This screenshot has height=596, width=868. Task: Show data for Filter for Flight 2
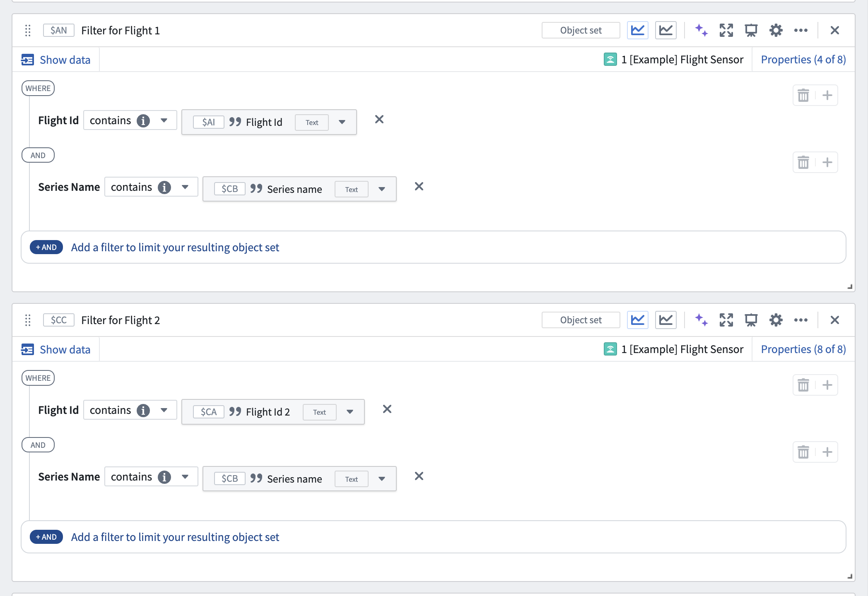56,349
